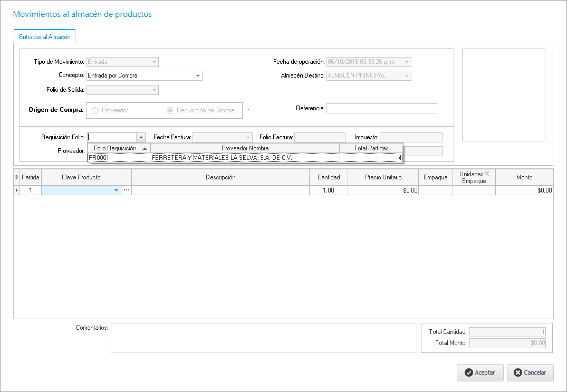Open the Concepto dropdown
Screen dimensions: 567x392
(198, 76)
